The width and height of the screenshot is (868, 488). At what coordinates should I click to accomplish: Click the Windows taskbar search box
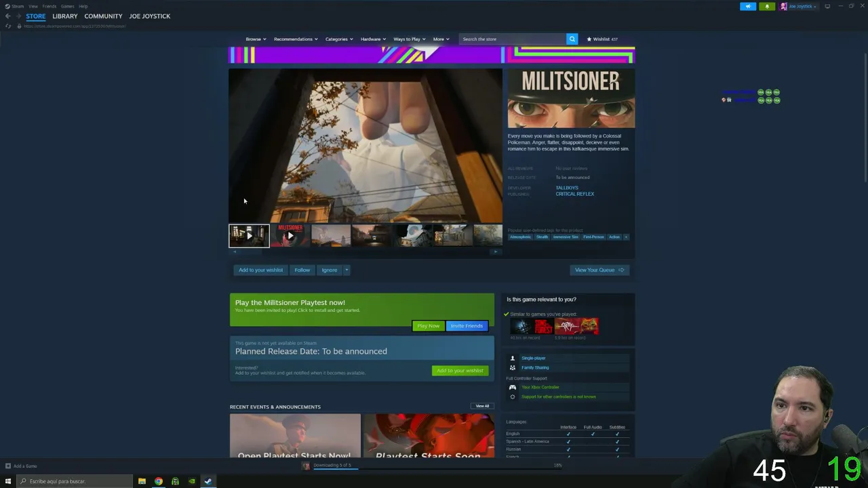[x=73, y=481]
